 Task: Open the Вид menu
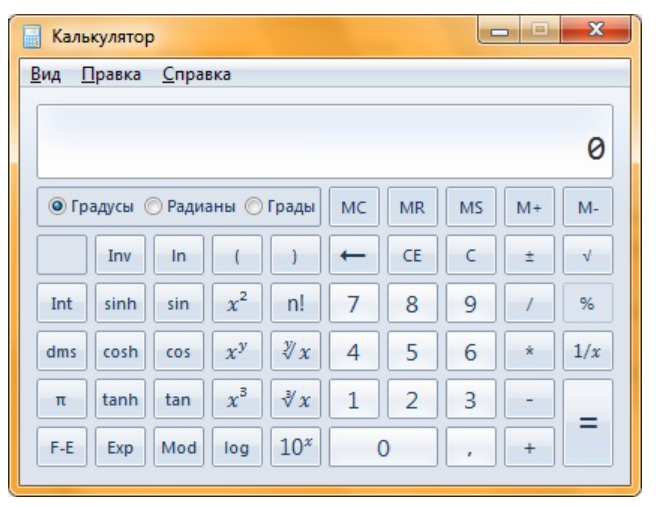click(44, 74)
